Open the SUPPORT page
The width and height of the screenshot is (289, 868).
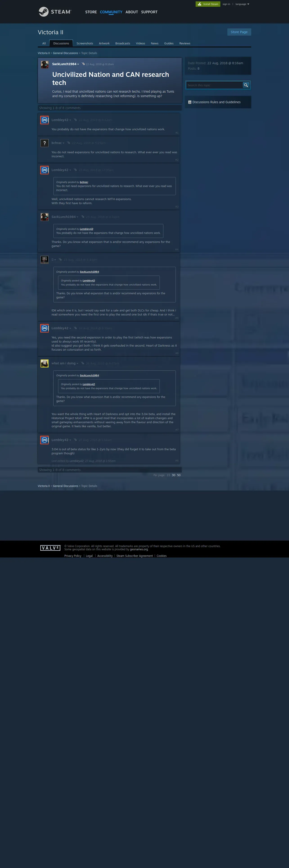pos(149,12)
